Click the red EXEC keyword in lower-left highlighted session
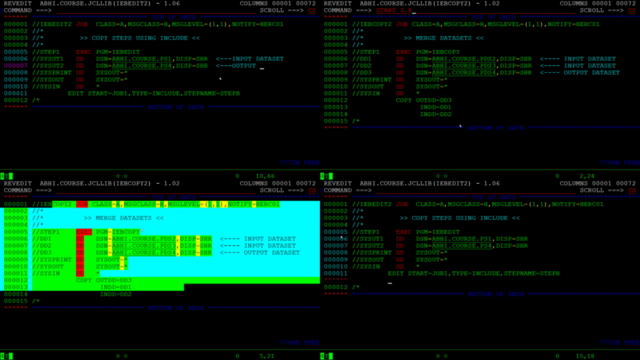This screenshot has height=360, width=640. 84,232
